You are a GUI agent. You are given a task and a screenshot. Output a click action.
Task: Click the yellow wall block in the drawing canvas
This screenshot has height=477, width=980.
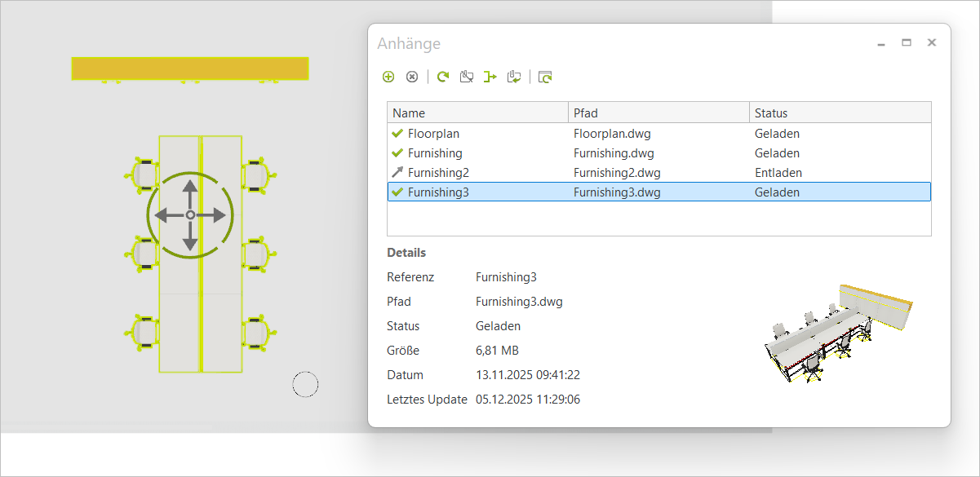coord(189,69)
